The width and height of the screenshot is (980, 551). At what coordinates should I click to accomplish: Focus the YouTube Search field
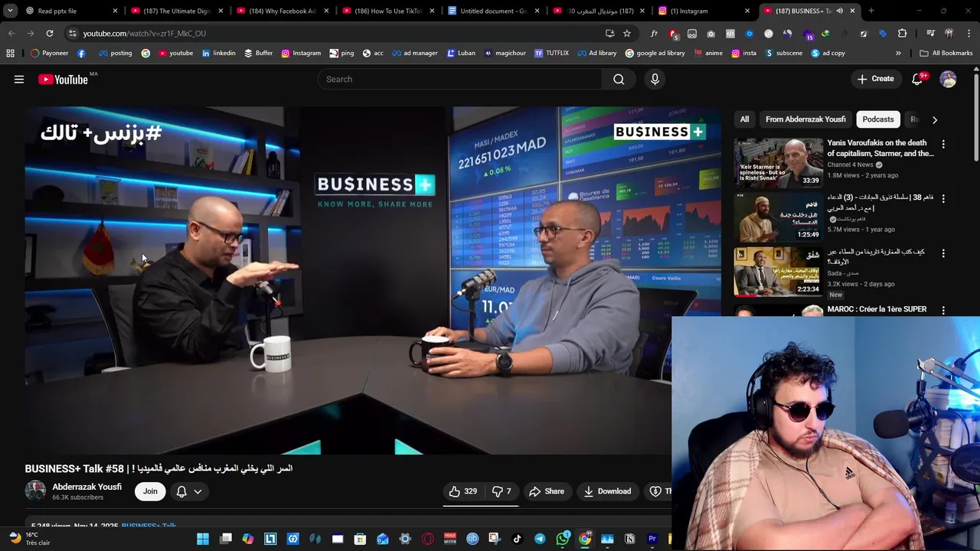pyautogui.click(x=459, y=79)
